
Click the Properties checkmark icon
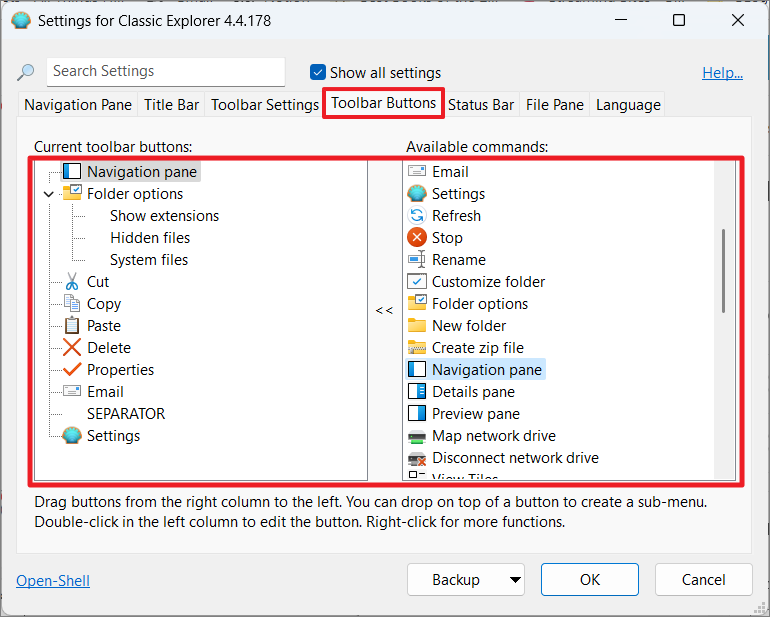click(72, 369)
